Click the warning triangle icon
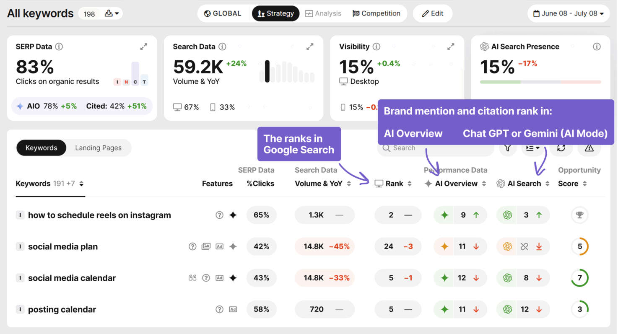The image size is (644, 334). pyautogui.click(x=589, y=148)
